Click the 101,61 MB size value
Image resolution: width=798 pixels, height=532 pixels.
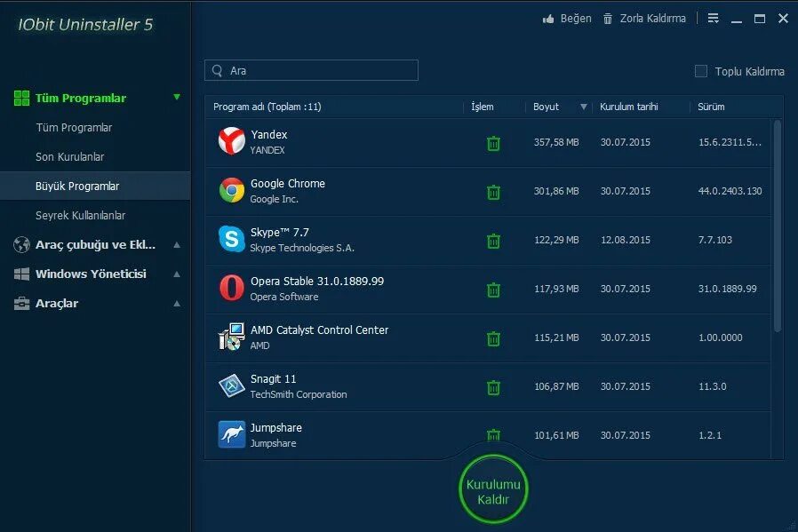(x=556, y=435)
